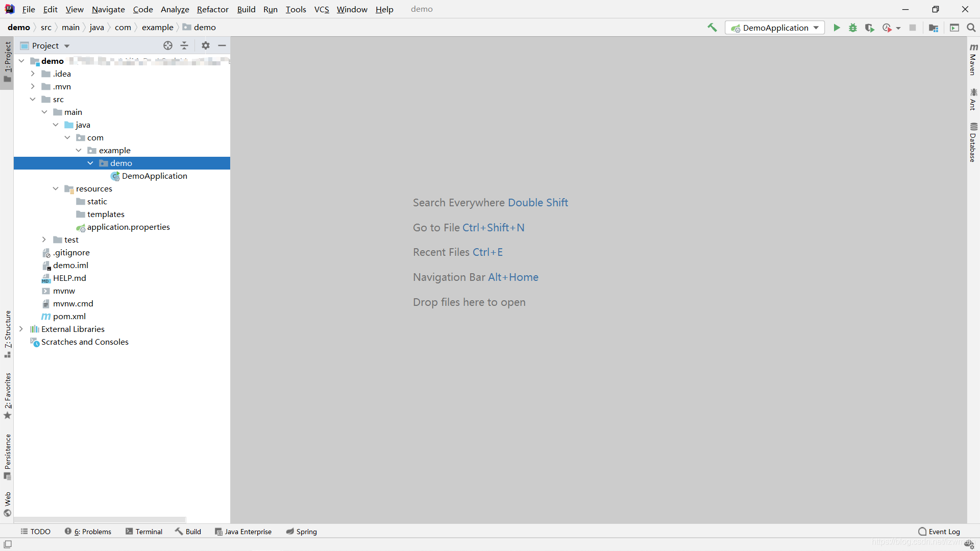Image resolution: width=980 pixels, height=551 pixels.
Task: Open dropdown arrow beside profiler run icon
Action: pos(898,28)
